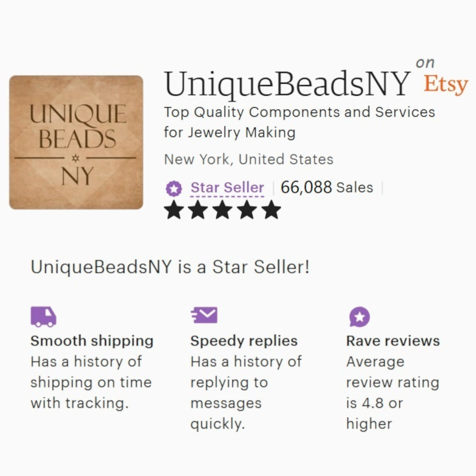Click the Rave reviews heading
476x476 pixels.
point(393,341)
